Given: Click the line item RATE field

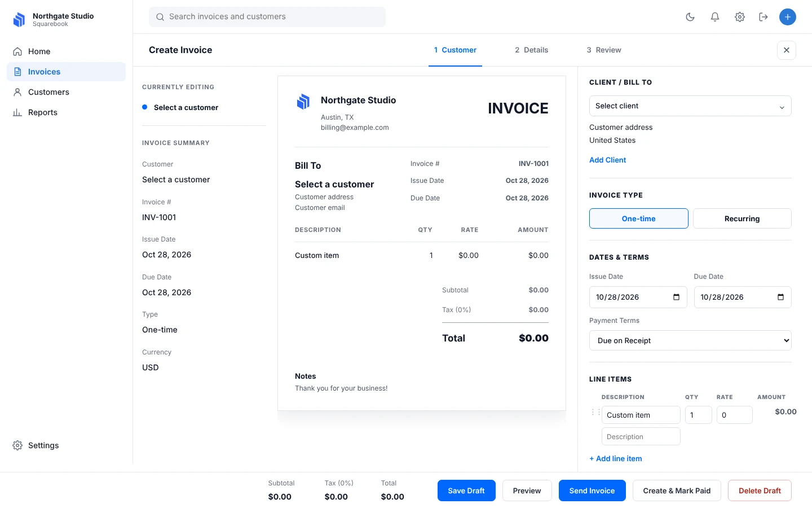Looking at the screenshot, I should [735, 415].
